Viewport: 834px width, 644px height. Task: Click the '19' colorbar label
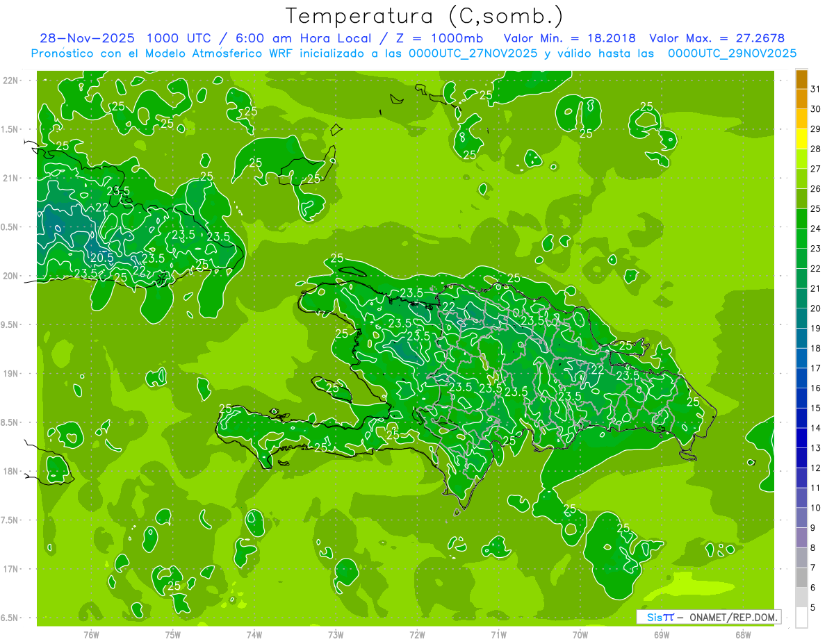[x=816, y=329]
